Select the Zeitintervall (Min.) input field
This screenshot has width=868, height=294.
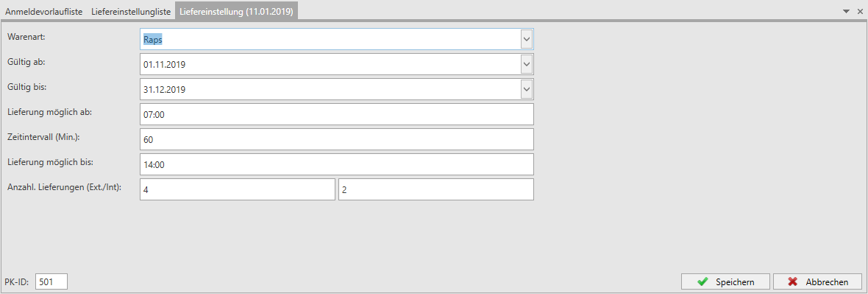[x=337, y=139]
